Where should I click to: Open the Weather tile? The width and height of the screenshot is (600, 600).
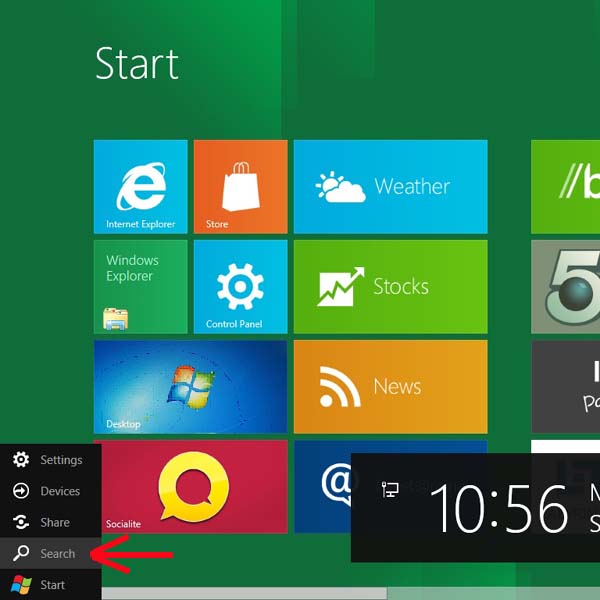point(390,186)
